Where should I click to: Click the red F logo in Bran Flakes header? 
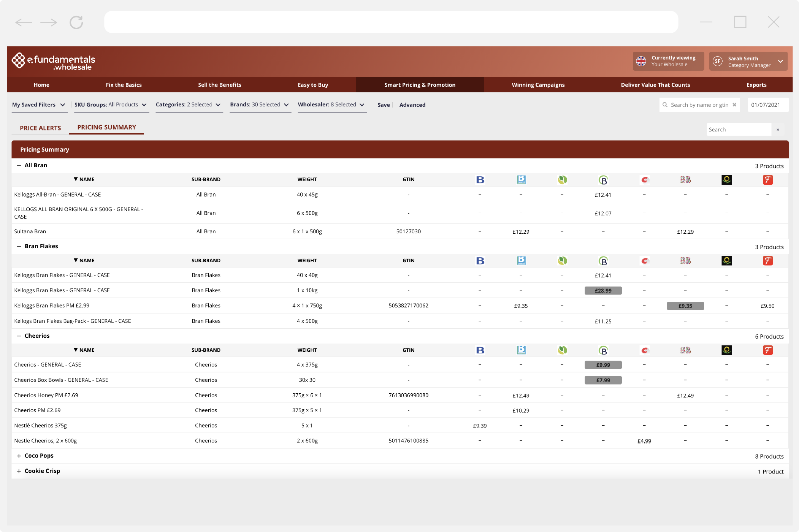point(768,261)
